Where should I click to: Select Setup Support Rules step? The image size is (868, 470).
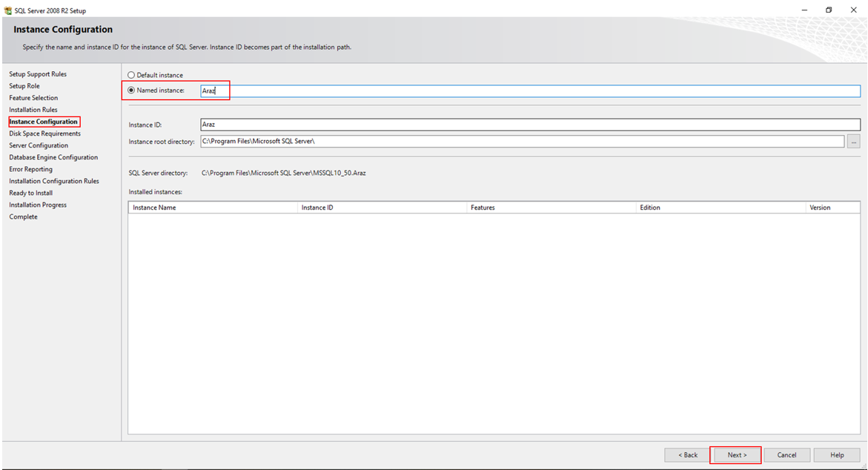(38, 74)
